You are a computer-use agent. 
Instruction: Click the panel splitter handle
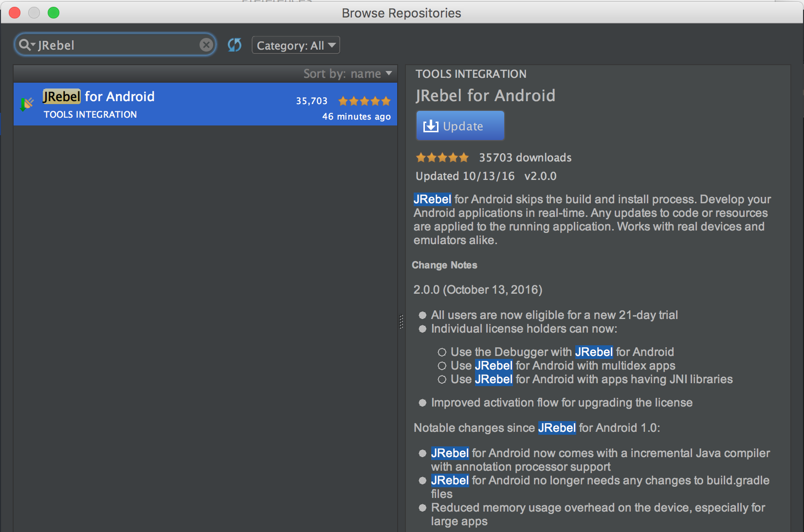(402, 321)
